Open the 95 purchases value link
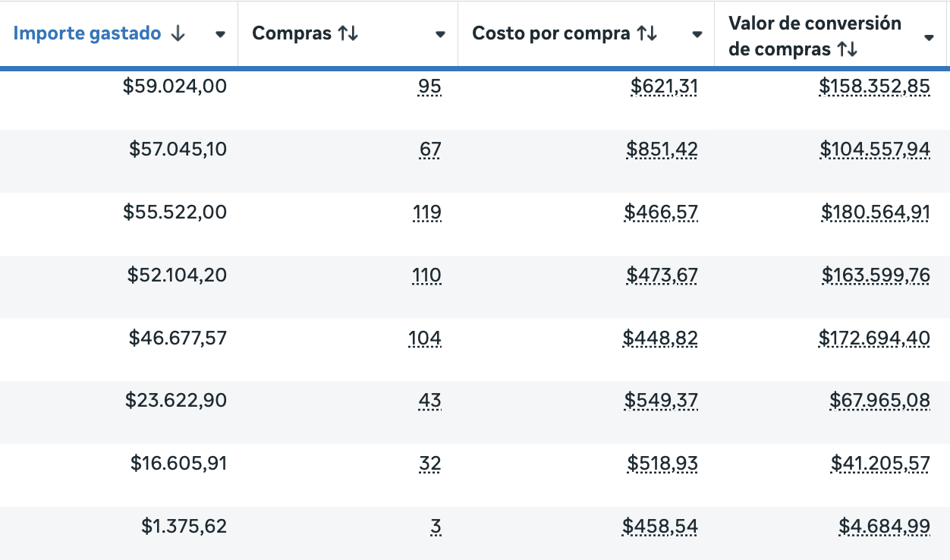This screenshot has height=560, width=950. [x=429, y=87]
